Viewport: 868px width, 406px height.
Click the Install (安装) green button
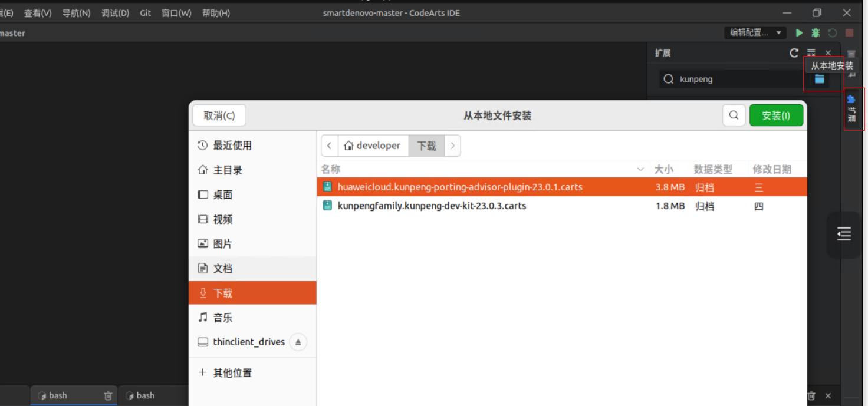(x=776, y=115)
